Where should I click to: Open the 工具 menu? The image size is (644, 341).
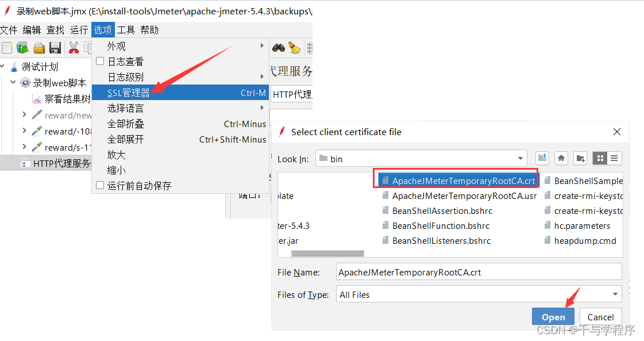coord(126,30)
